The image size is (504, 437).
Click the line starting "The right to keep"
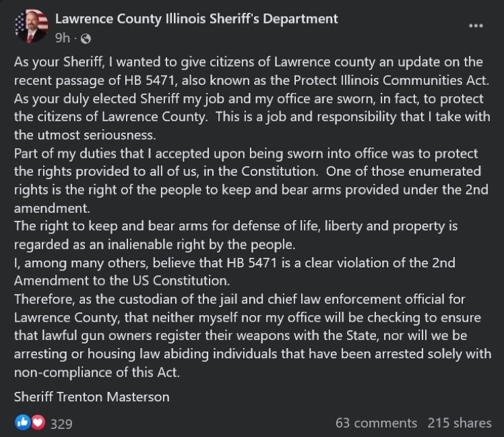[x=236, y=226]
